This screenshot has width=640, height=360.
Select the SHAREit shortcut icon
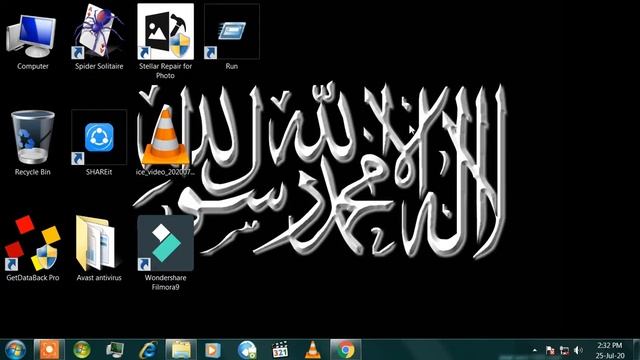[x=99, y=137]
